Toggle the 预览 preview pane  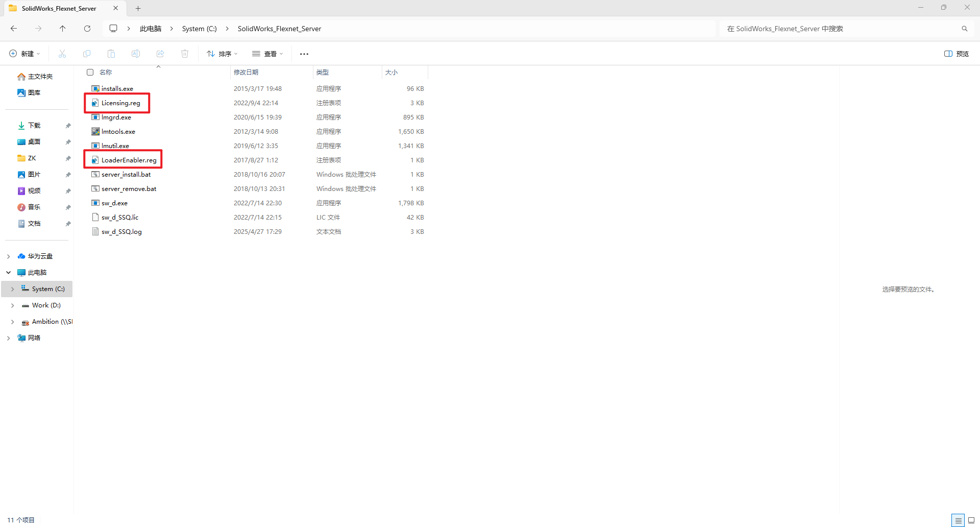[957, 54]
